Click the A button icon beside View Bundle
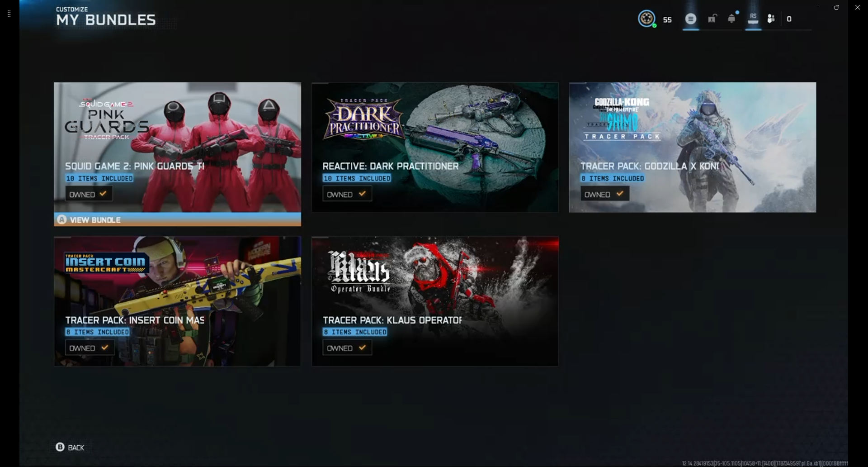The width and height of the screenshot is (868, 467). [62, 220]
